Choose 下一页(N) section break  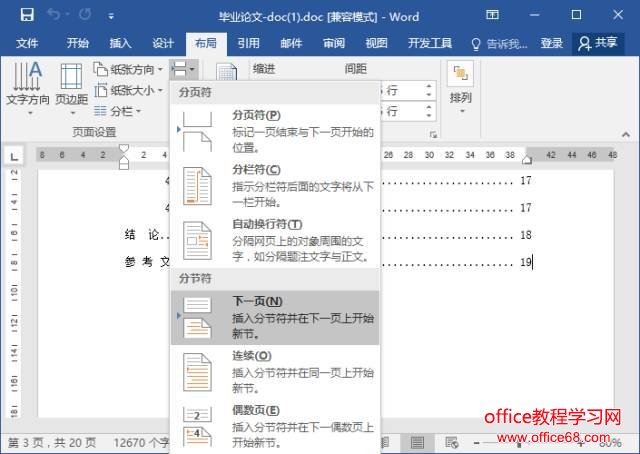pyautogui.click(x=275, y=317)
